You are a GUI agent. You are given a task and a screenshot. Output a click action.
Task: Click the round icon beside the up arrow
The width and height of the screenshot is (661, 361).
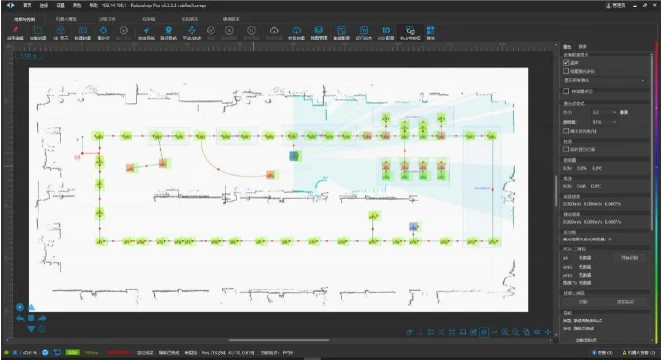[x=20, y=307]
